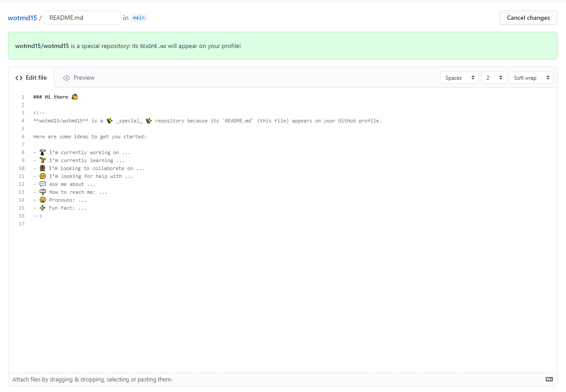Click the mailbox emoji beside How to reach me
The height and width of the screenshot is (392, 566).
pyautogui.click(x=42, y=192)
